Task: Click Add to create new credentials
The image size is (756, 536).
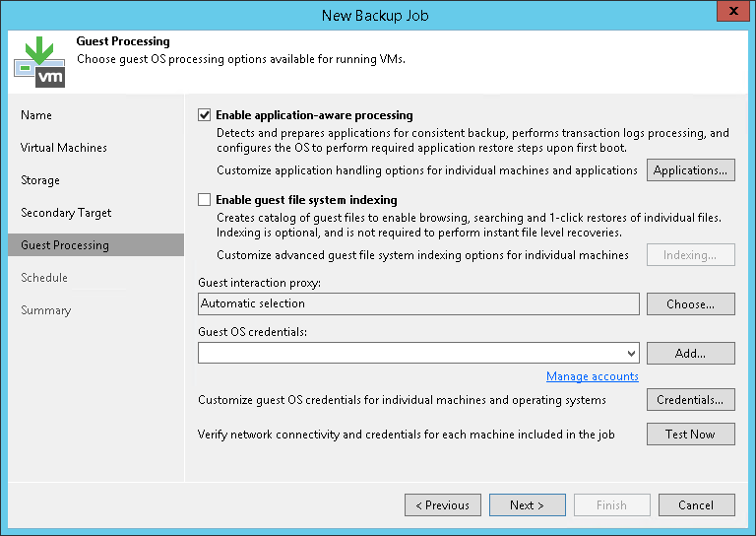Action: [690, 353]
